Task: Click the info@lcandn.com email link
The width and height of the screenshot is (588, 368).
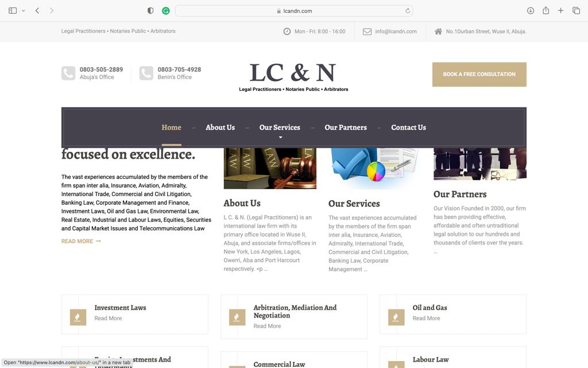Action: (x=396, y=32)
